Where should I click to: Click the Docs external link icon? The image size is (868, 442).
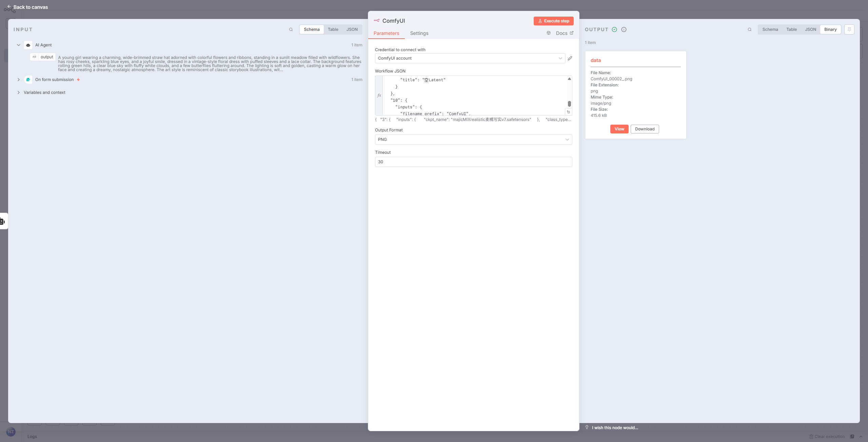[572, 33]
